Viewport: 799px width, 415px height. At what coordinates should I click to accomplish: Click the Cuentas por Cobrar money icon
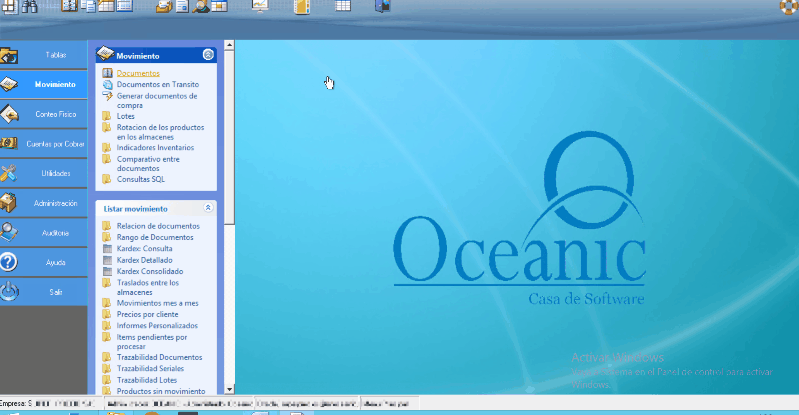[x=9, y=143]
